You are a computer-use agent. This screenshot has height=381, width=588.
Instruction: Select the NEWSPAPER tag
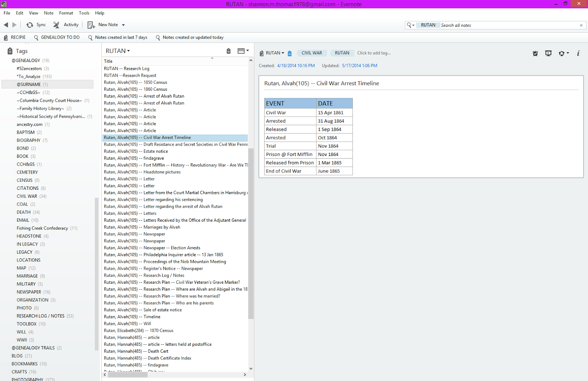click(29, 292)
